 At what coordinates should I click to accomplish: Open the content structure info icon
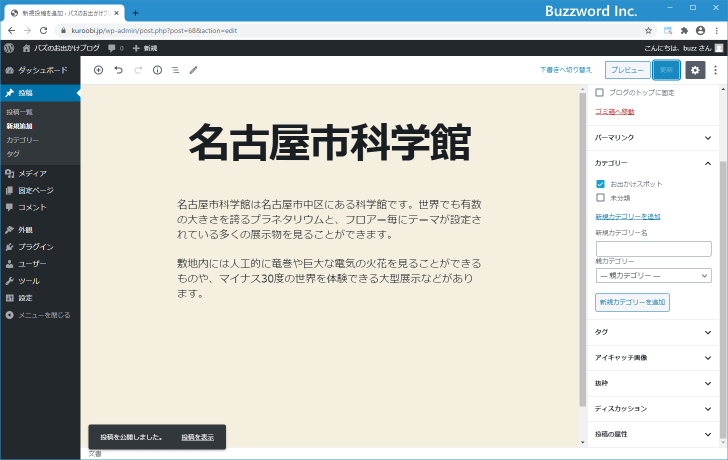pyautogui.click(x=157, y=70)
